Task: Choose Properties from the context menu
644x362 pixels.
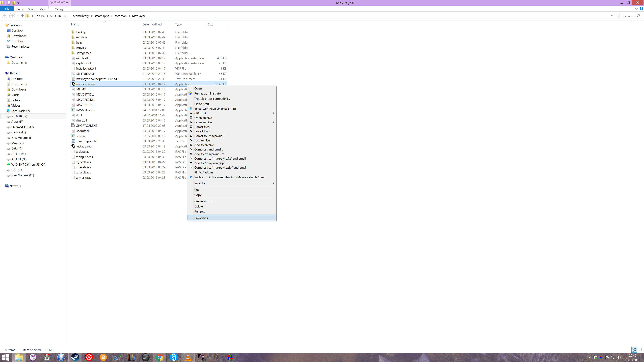Action: point(201,218)
